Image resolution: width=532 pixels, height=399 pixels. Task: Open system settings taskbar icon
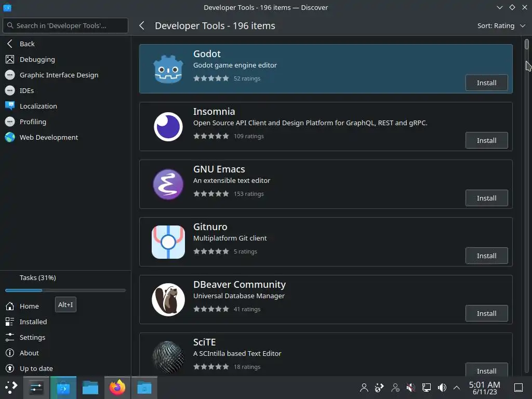pyautogui.click(x=36, y=388)
